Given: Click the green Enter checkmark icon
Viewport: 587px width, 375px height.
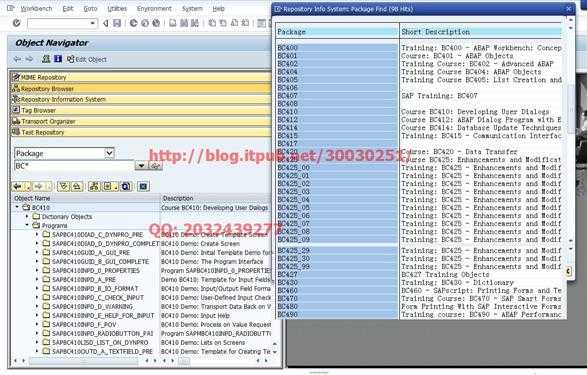Looking at the screenshot, I should 16,23.
